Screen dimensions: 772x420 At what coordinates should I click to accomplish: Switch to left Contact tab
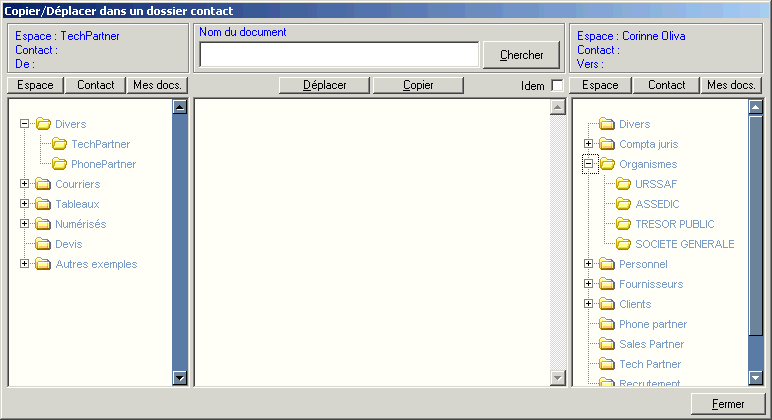pyautogui.click(x=96, y=85)
